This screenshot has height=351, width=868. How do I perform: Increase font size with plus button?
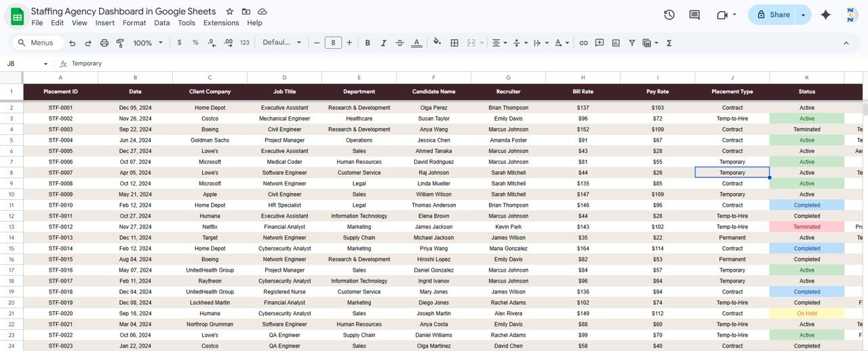(349, 43)
